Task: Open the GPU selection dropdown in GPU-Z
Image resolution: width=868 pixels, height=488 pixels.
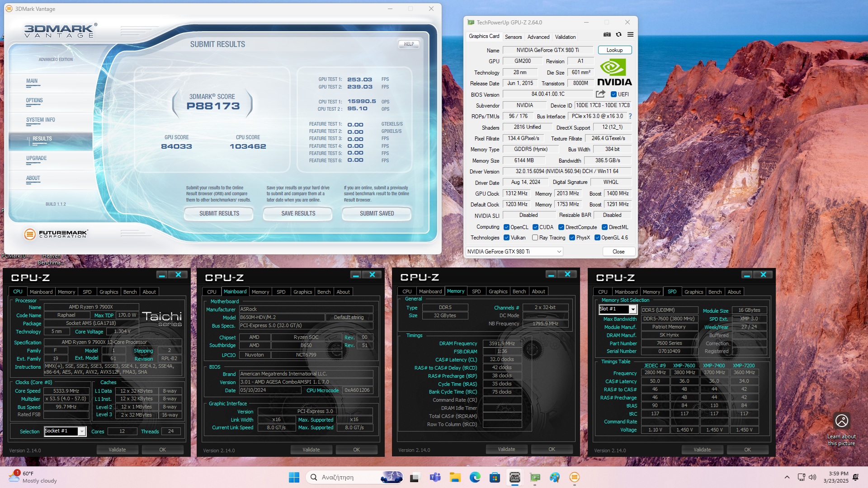Action: [514, 252]
